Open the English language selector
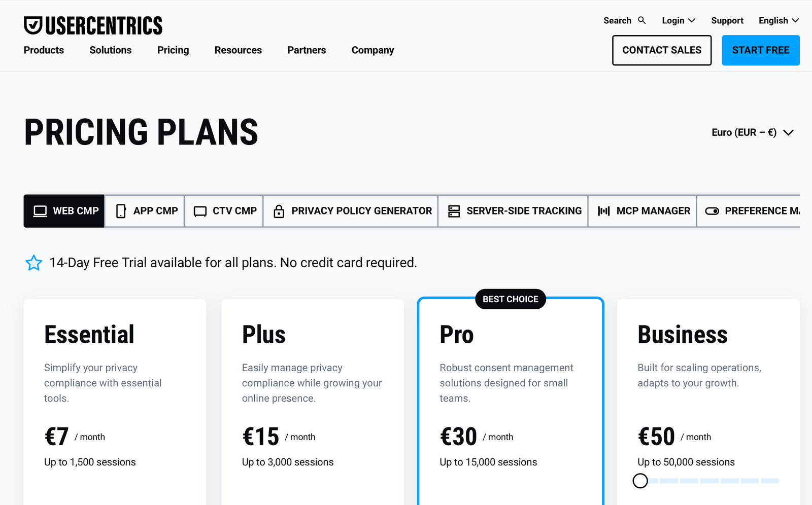 779,20
